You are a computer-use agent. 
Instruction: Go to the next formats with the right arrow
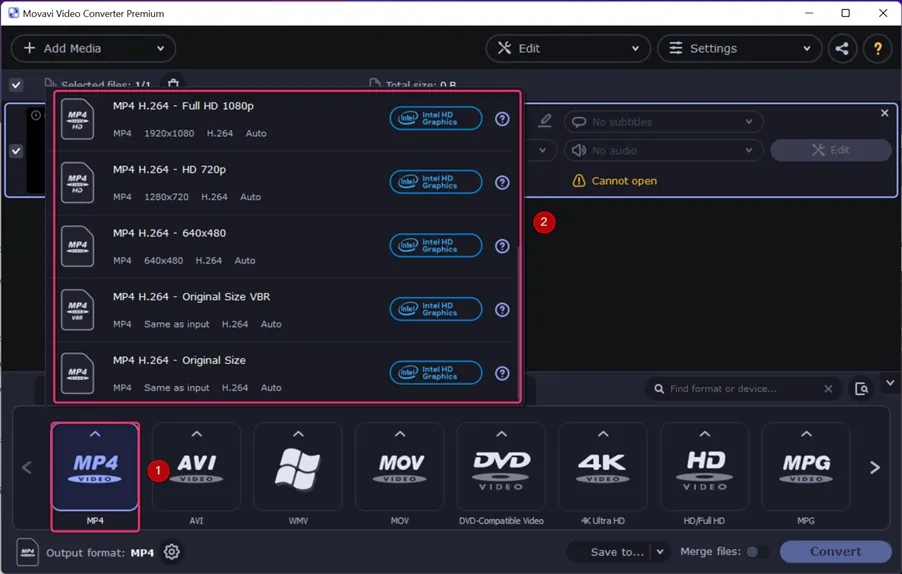tap(874, 468)
